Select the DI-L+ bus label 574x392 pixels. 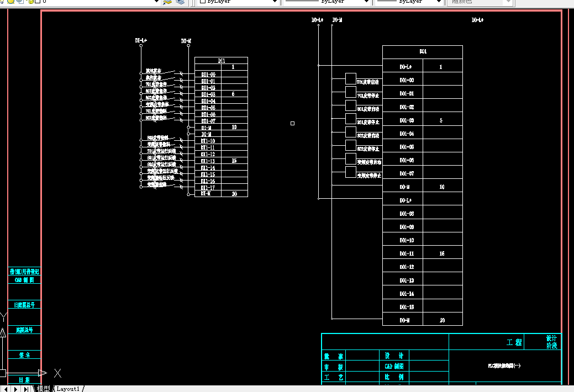coord(141,41)
